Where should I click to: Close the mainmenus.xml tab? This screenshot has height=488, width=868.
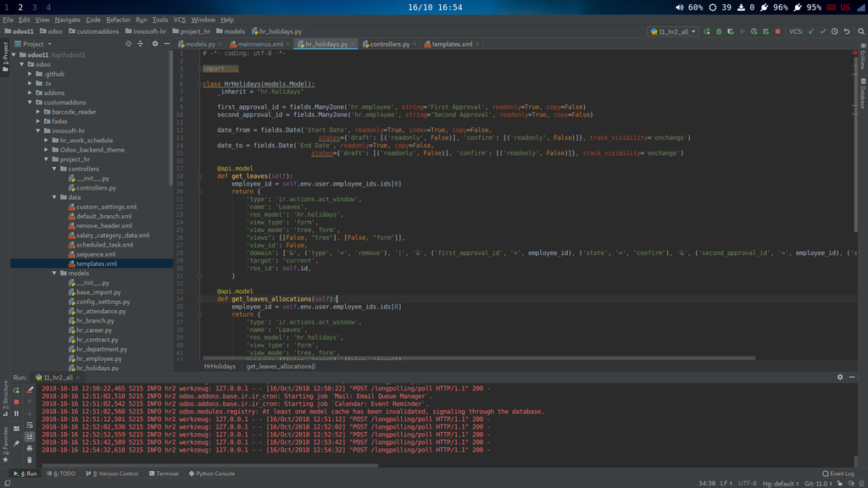(288, 44)
